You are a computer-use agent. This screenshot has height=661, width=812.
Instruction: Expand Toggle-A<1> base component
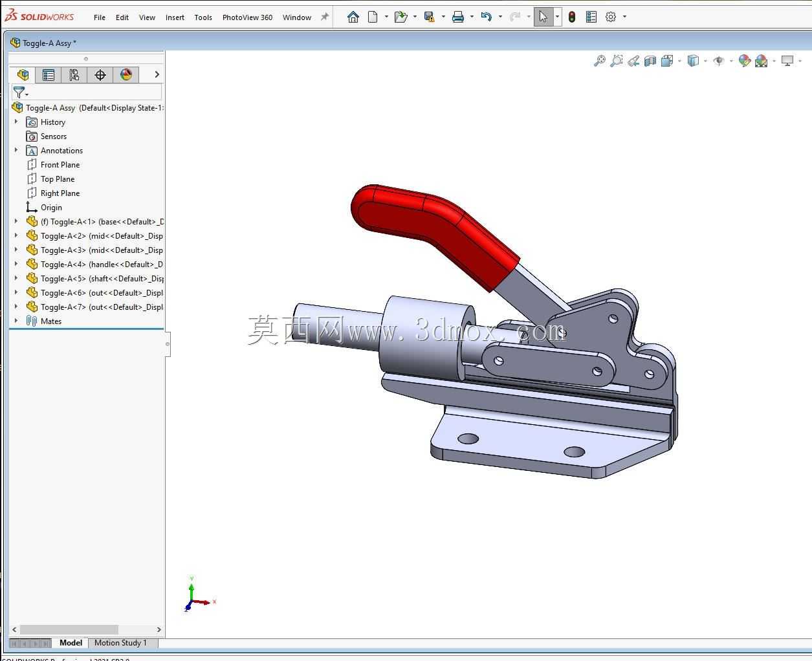coord(16,221)
